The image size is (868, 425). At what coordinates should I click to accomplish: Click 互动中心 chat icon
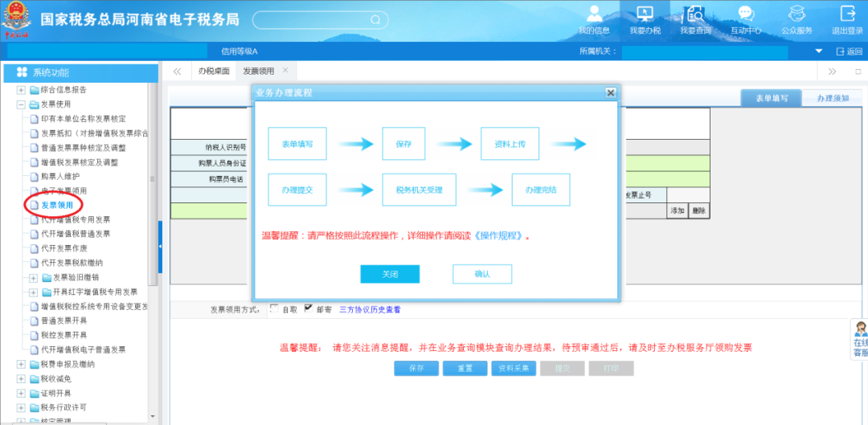[746, 14]
